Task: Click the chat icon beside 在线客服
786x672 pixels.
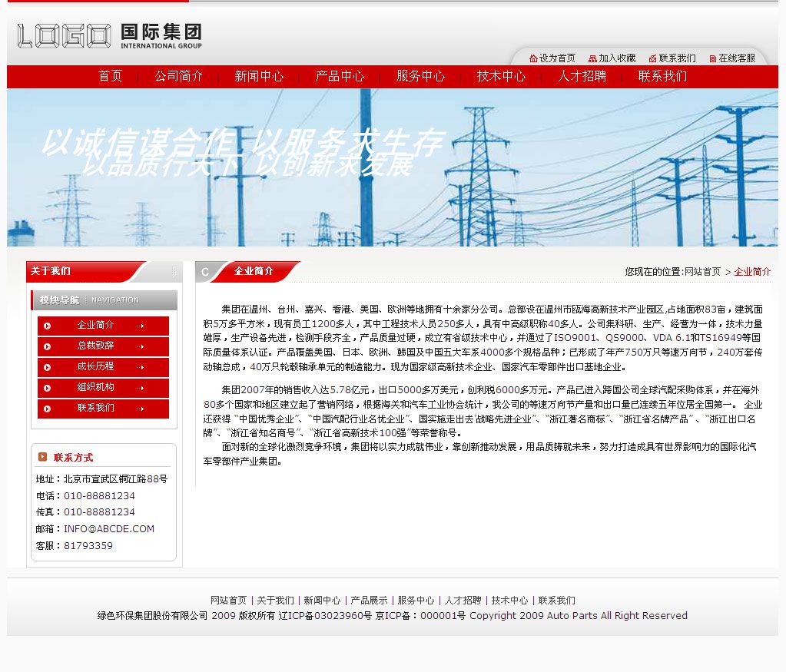Action: (x=713, y=58)
